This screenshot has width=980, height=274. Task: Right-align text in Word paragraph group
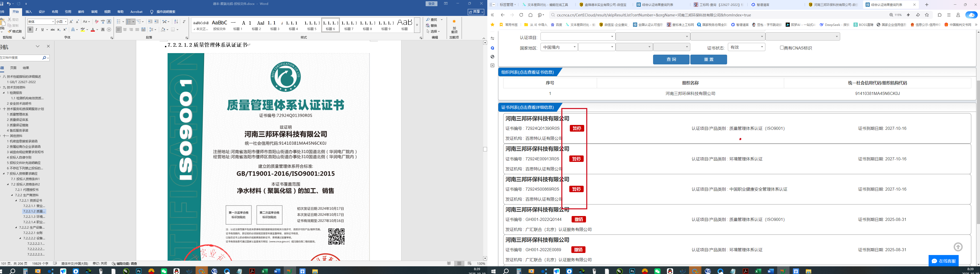click(x=131, y=30)
